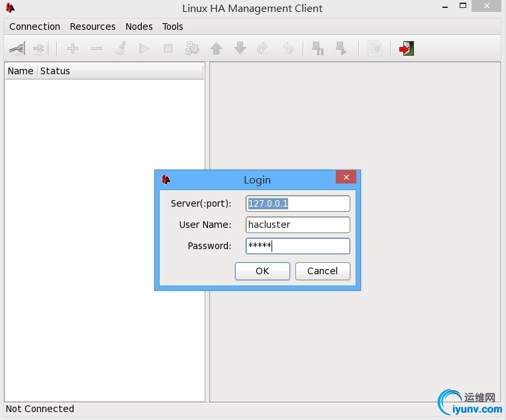Close the Linux HA Management Client window

[487, 6]
